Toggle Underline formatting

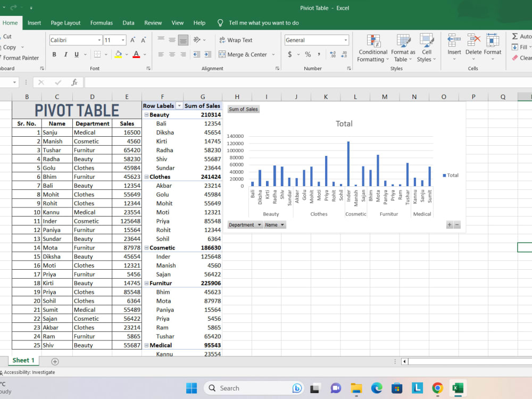[77, 54]
